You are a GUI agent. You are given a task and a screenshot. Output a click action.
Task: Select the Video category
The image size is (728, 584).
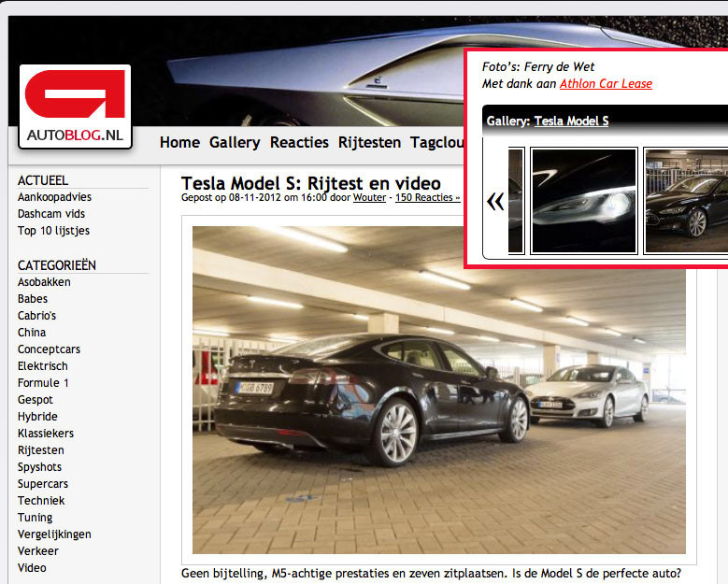32,567
